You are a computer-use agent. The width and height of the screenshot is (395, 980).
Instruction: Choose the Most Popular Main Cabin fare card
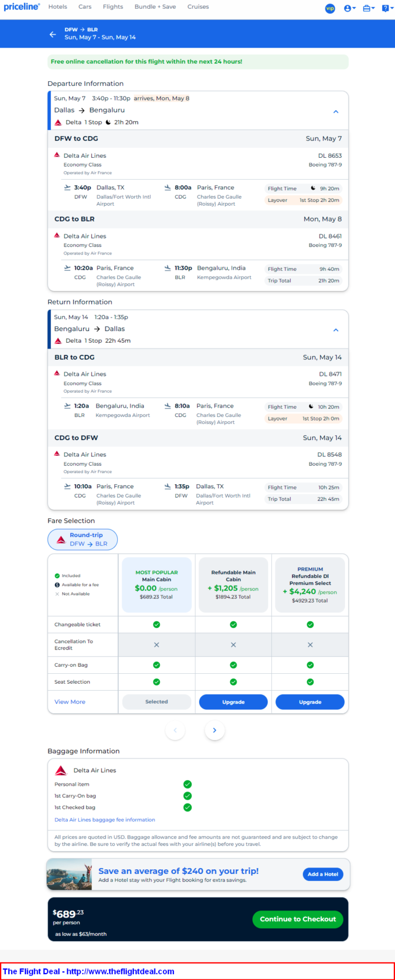(157, 585)
